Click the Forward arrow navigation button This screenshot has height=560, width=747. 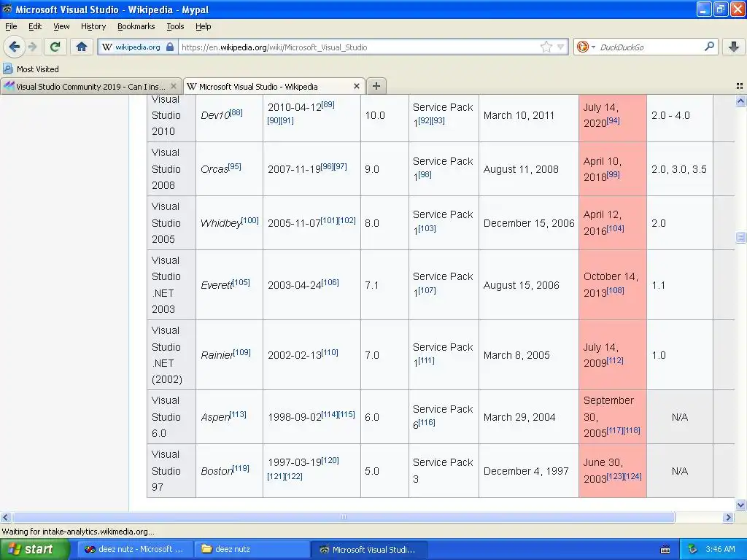point(32,47)
